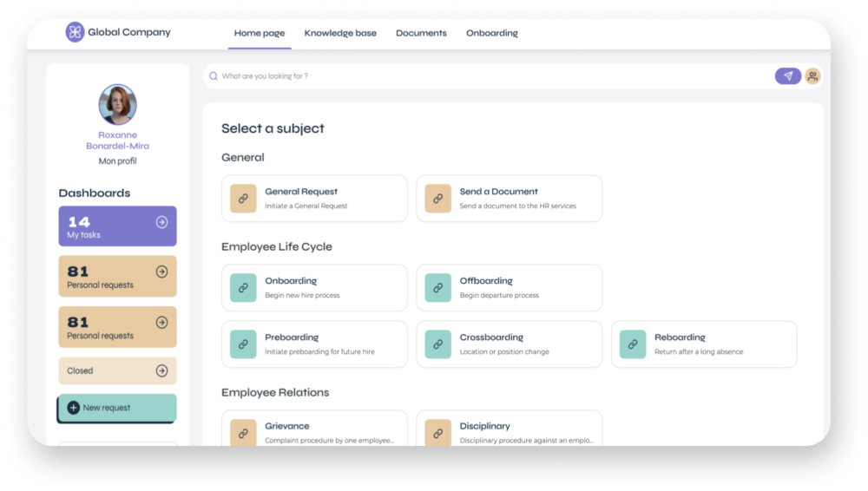The image size is (868, 491).
Task: Open the people icon beside search bar
Action: click(812, 75)
